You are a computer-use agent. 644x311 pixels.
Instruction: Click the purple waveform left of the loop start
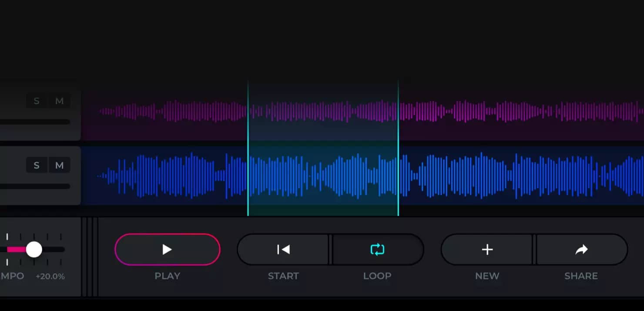tap(174, 112)
